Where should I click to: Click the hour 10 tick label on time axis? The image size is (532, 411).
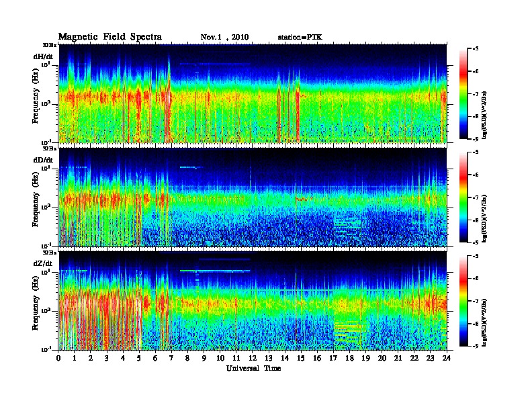pos(220,359)
